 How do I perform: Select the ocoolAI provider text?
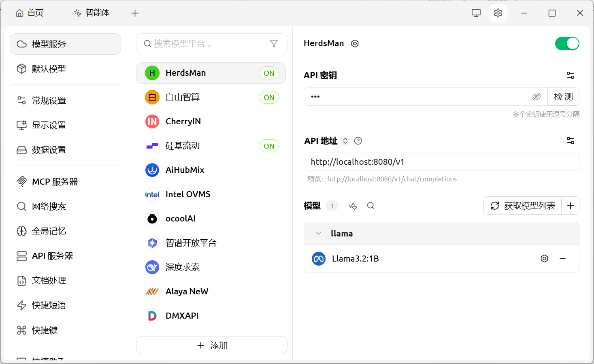point(181,219)
